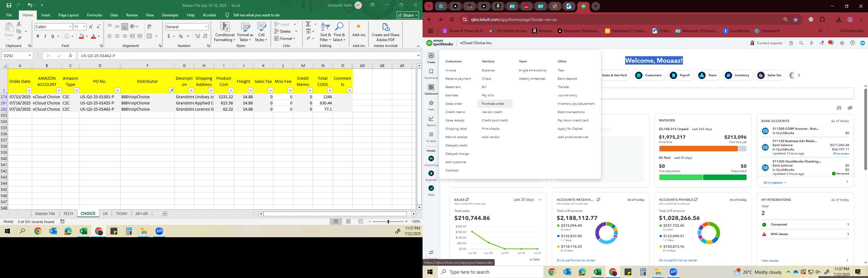Toggle Merge & Center for cells
The width and height of the screenshot is (868, 278).
click(150, 36)
